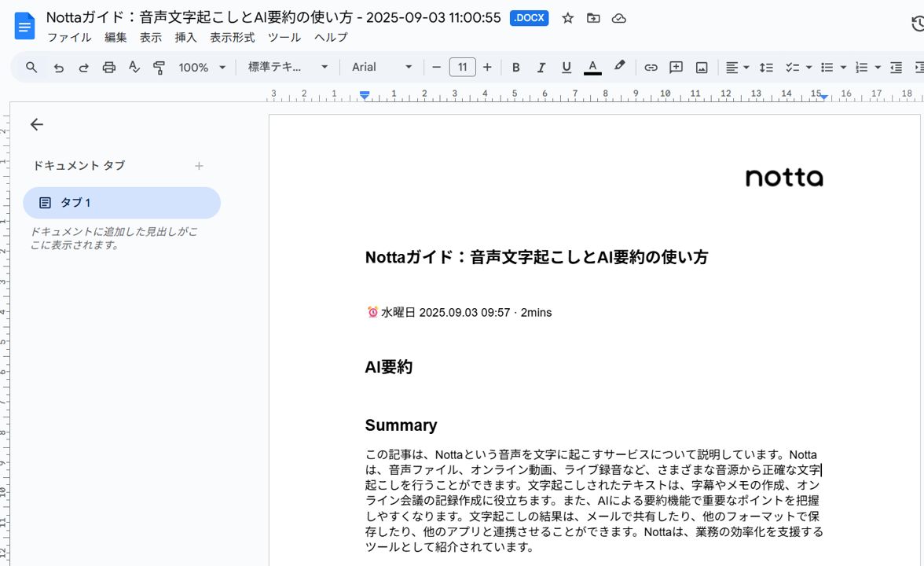Check the cloud save status icon
Screen dimensions: 924x566
click(619, 18)
